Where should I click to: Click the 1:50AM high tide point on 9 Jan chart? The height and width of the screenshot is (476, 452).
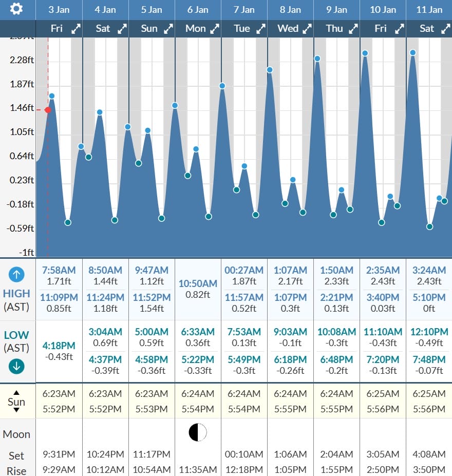pos(317,59)
